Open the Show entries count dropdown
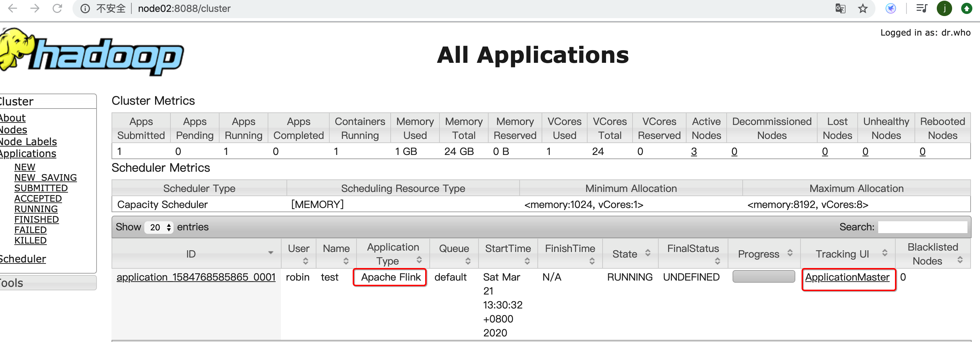This screenshot has height=342, width=980. pos(159,228)
